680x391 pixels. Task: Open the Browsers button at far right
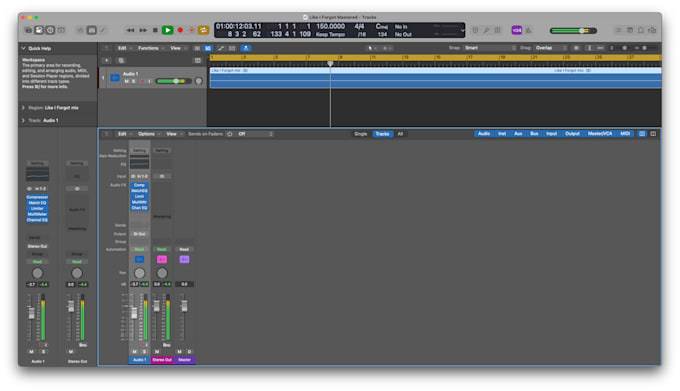point(652,30)
